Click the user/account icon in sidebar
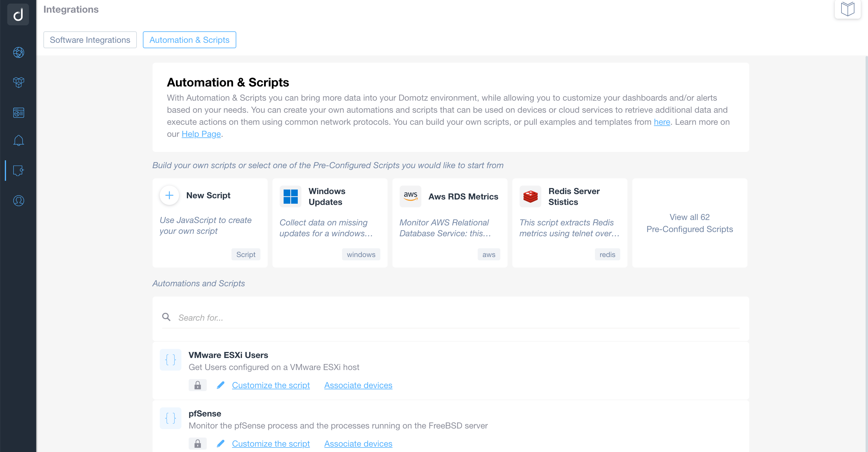 tap(18, 200)
